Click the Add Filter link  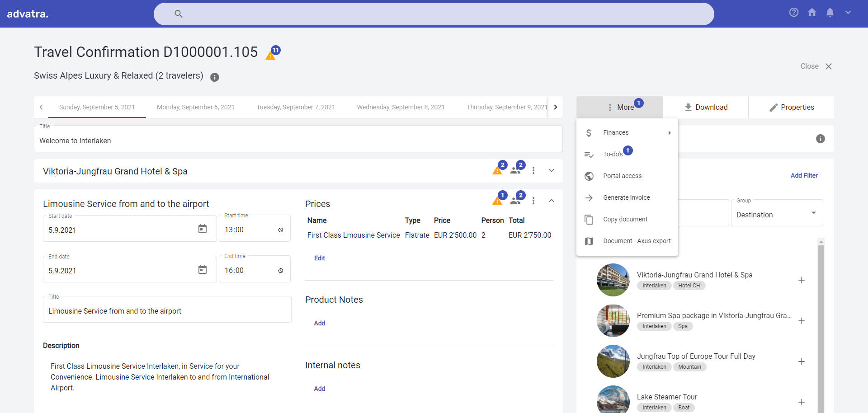[x=804, y=175]
